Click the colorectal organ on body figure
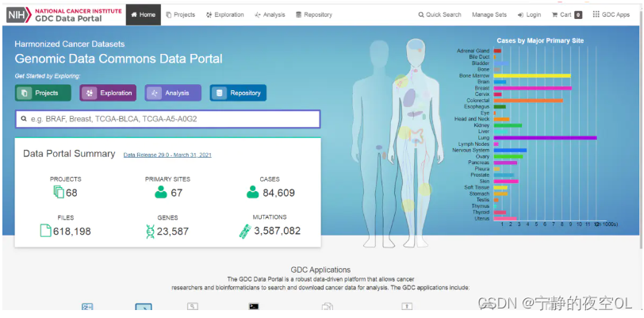 [x=418, y=137]
